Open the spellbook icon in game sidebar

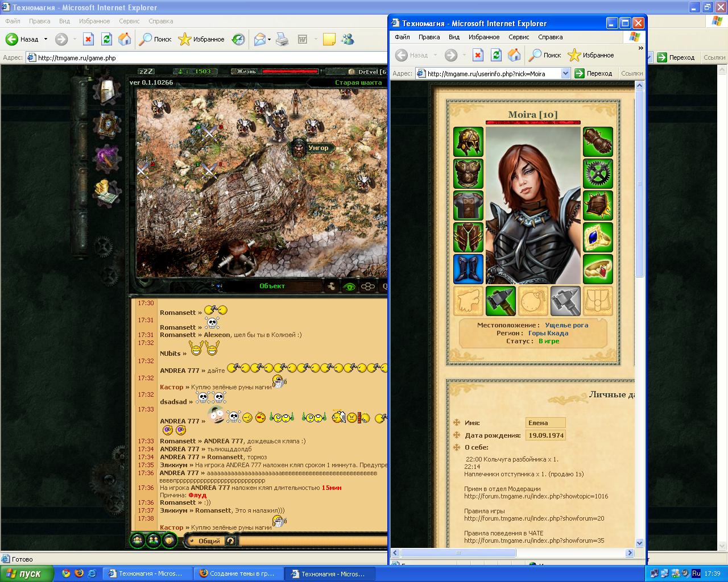(x=107, y=125)
